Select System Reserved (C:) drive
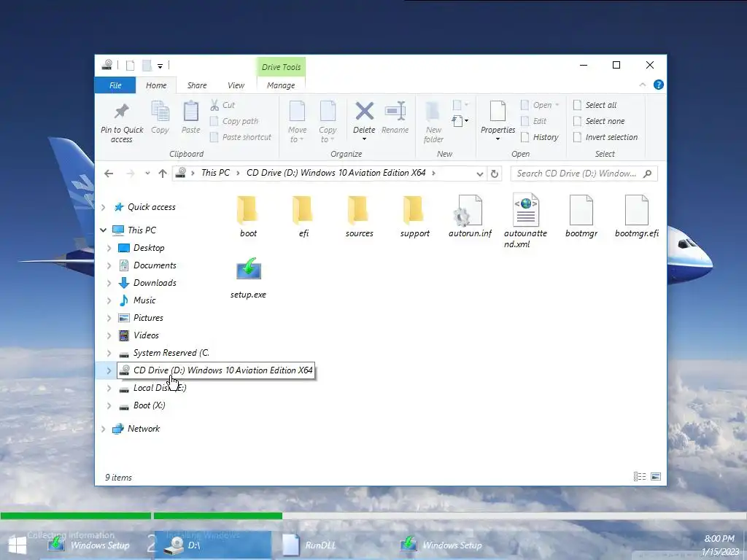Image resolution: width=747 pixels, height=560 pixels. pos(171,354)
